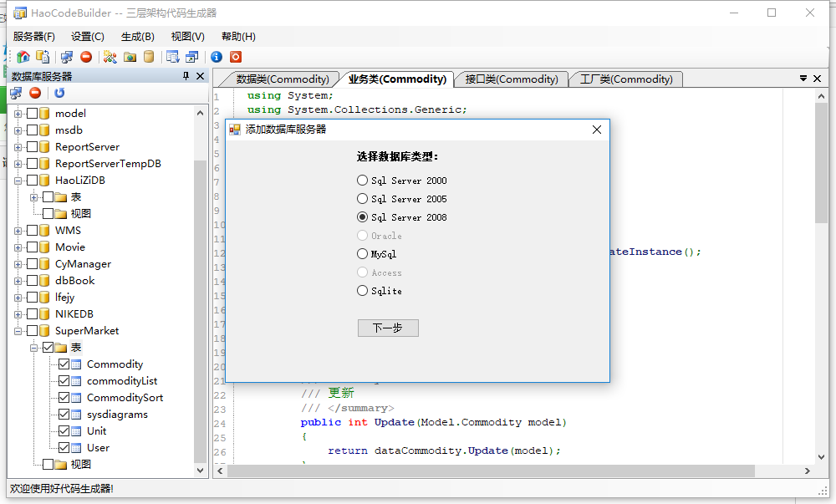Screen dimensions: 836x504
Task: Expand the Movie database node
Action: [x=18, y=247]
